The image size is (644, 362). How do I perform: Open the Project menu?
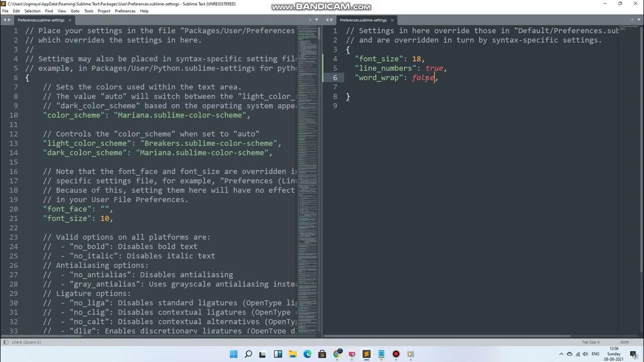pyautogui.click(x=104, y=11)
